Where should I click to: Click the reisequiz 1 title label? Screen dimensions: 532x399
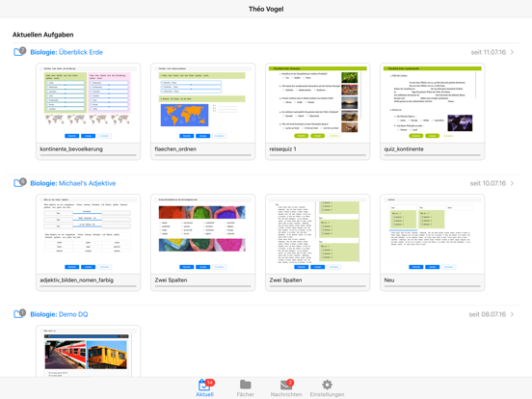pos(282,149)
